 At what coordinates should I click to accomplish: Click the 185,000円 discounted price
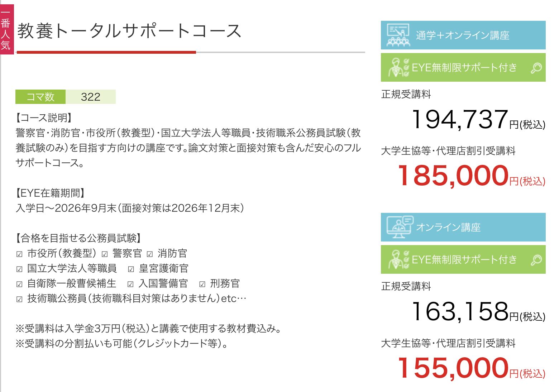tap(471, 176)
